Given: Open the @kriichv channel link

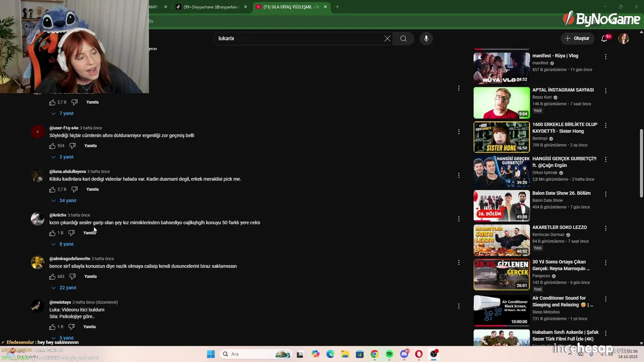Looking at the screenshot, I should pos(58,215).
